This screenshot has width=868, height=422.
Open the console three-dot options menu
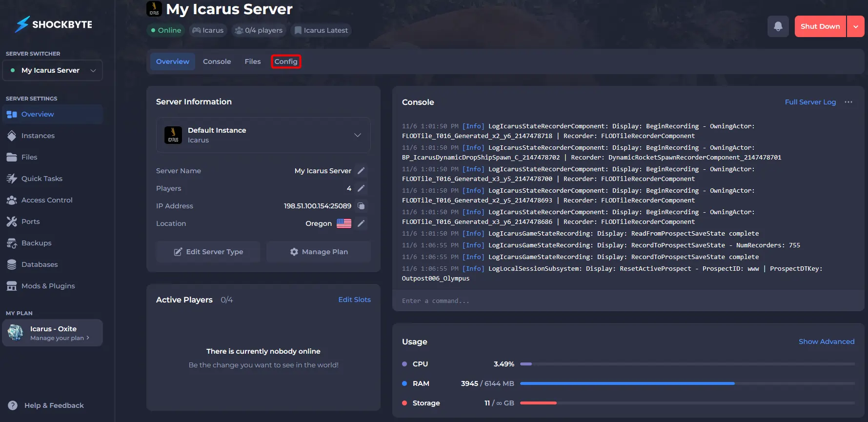(x=848, y=102)
